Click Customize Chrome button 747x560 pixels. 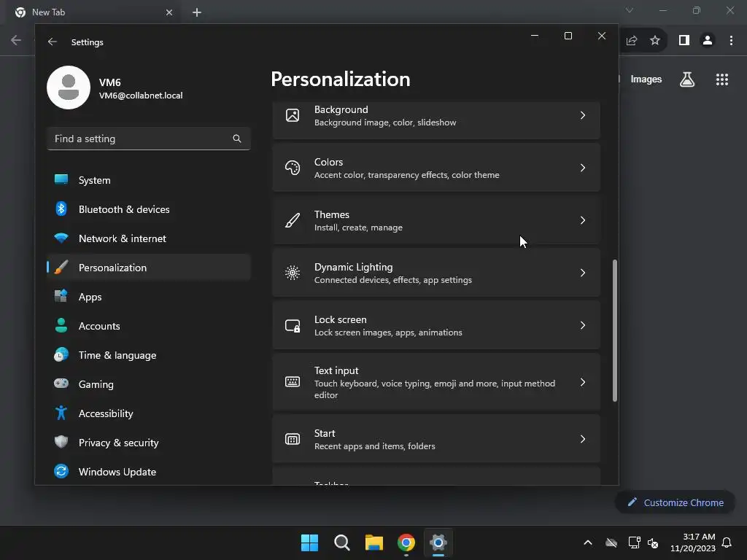point(675,502)
